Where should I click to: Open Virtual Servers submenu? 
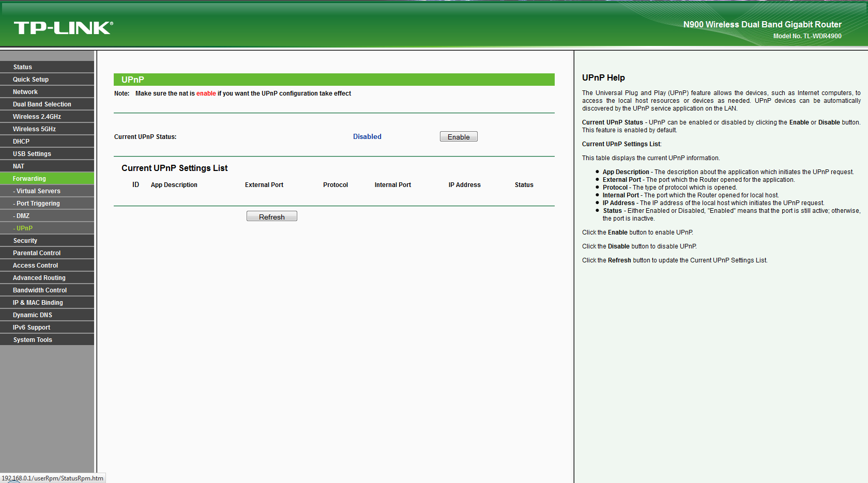47,191
